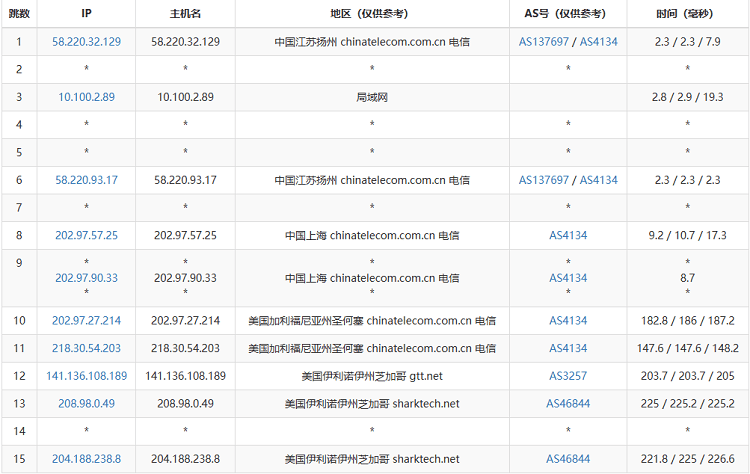Select hop 13 region sharktech.net cell
This screenshot has width=750, height=474.
372,404
